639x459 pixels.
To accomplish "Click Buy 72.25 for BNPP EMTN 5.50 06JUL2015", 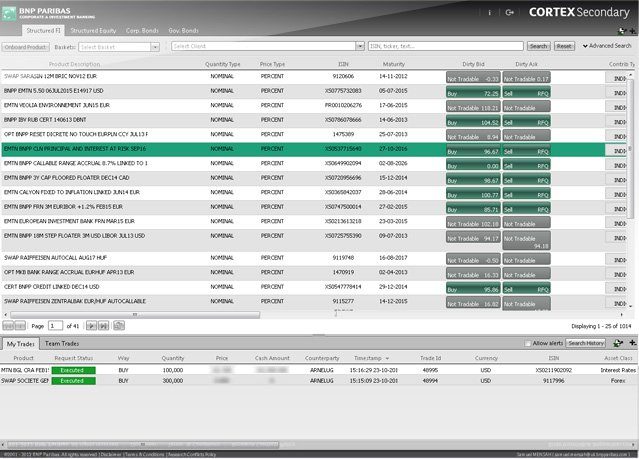I will pos(473,92).
